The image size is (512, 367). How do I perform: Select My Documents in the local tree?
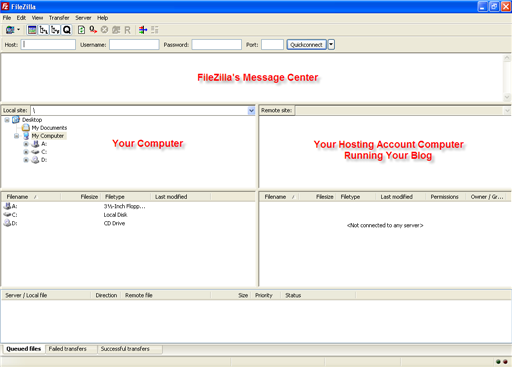(x=49, y=128)
